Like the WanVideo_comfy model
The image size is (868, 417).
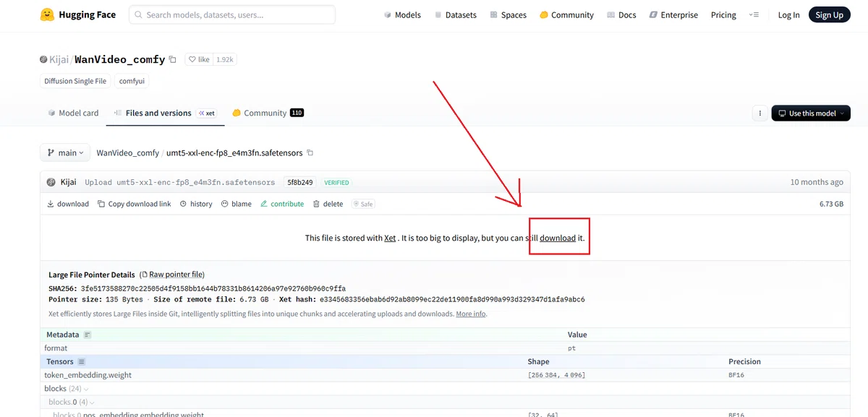pos(199,59)
